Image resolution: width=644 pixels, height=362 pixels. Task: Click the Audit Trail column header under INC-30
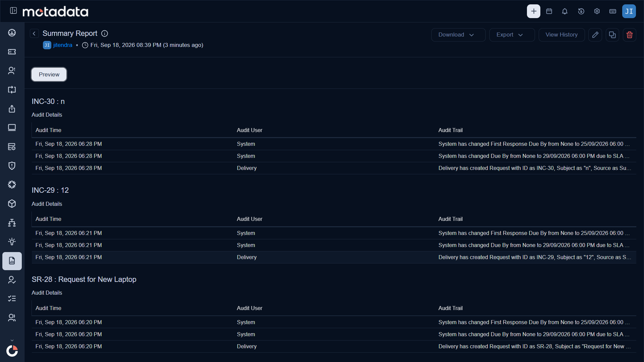coord(450,130)
